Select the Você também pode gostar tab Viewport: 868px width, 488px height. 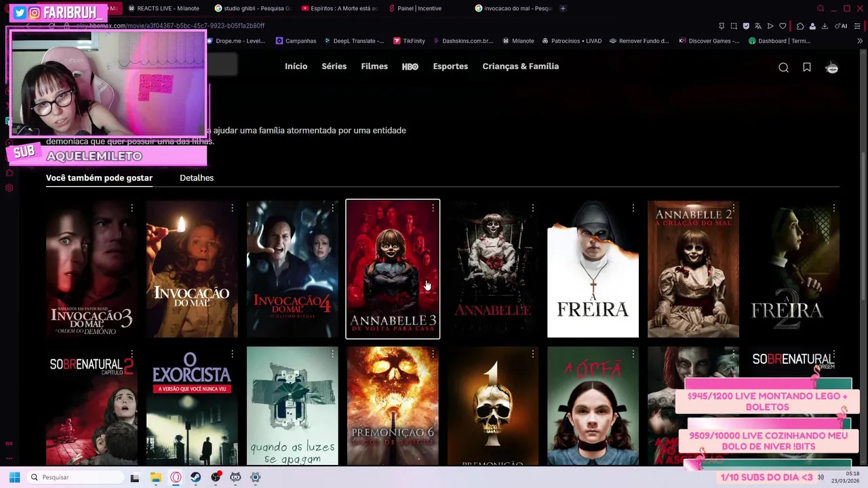click(x=99, y=178)
